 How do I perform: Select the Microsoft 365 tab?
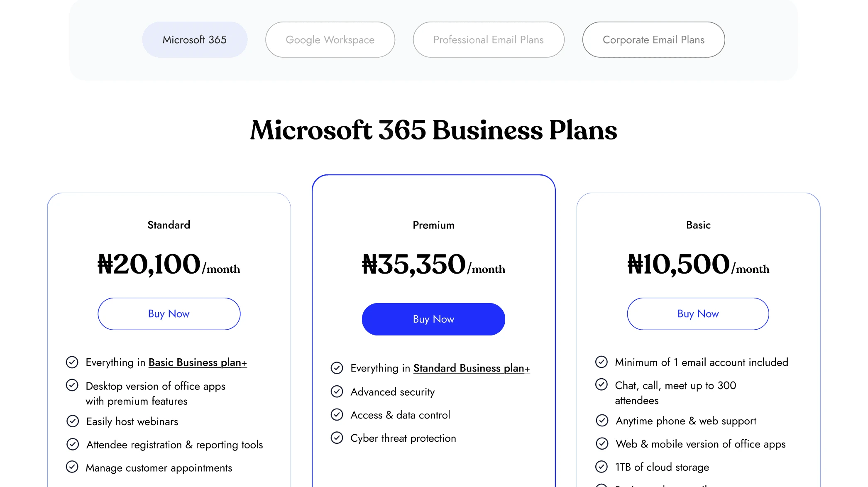194,39
